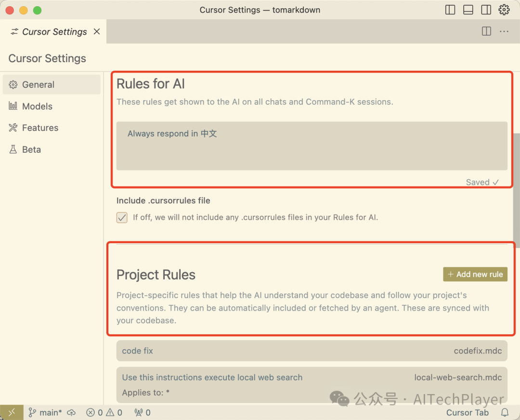Click the General gear icon

13,85
